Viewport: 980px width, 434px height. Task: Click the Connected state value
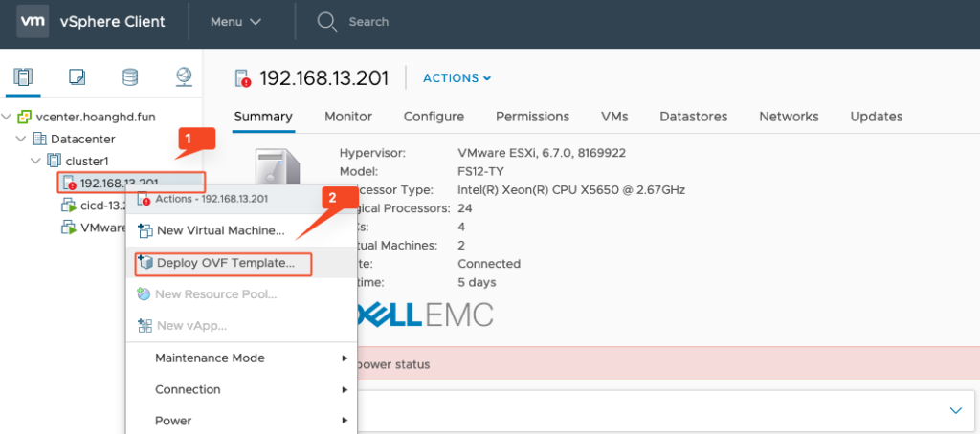click(489, 264)
